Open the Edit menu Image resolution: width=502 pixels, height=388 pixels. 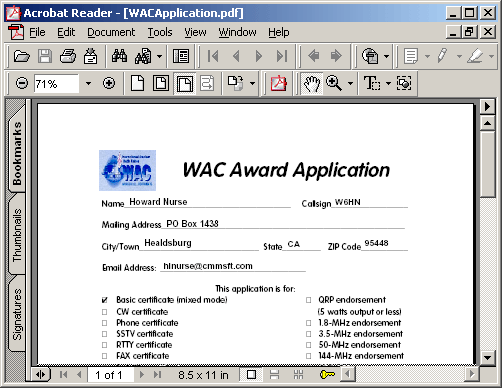click(66, 32)
